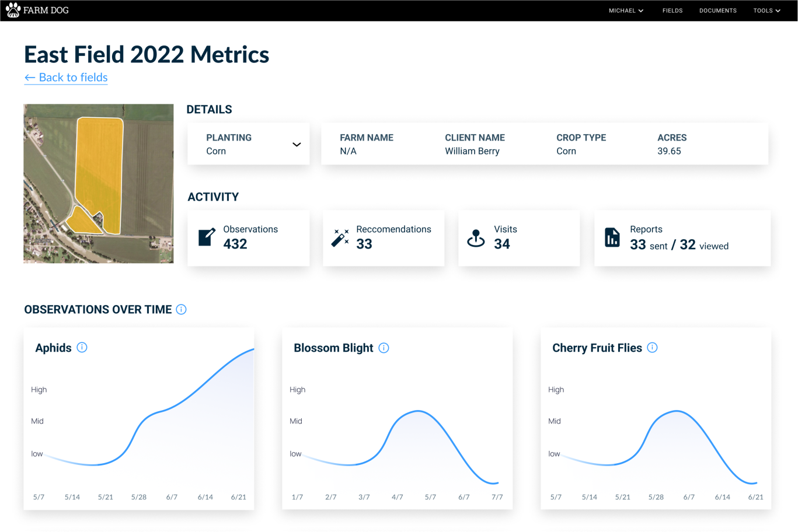798x532 pixels.
Task: Click the Observations pencil icon
Action: tap(206, 236)
